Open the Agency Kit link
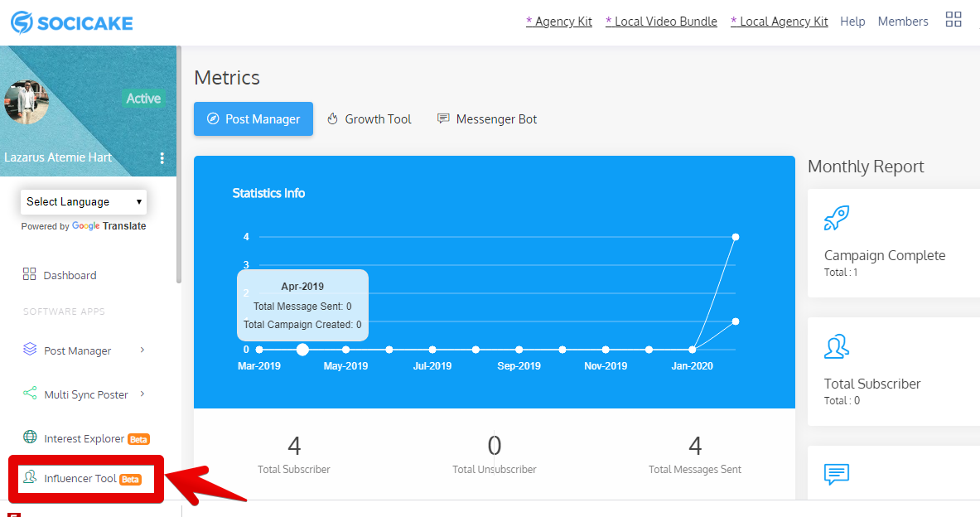This screenshot has height=517, width=980. (x=558, y=22)
